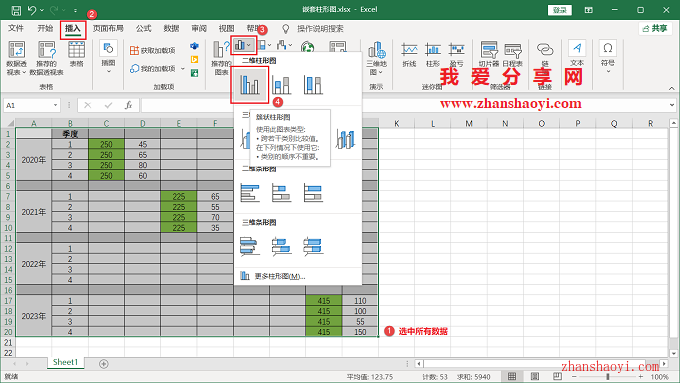Click the Share (共享) button
Viewport: 680px width, 383px height.
[x=655, y=29]
